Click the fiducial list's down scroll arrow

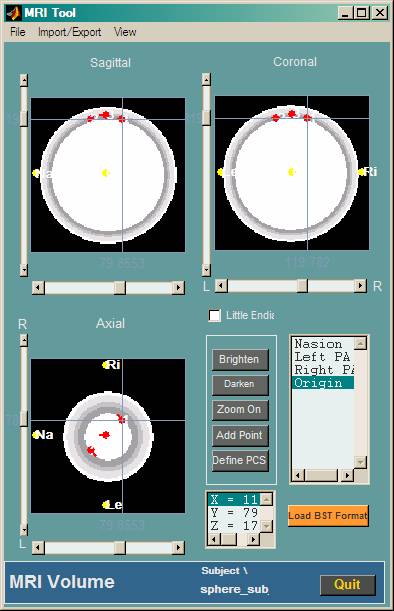(360, 463)
